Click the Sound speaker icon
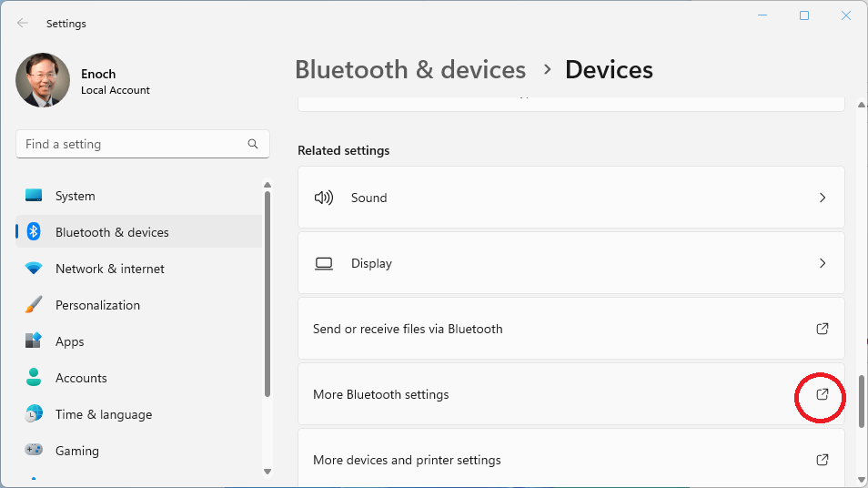 point(324,198)
